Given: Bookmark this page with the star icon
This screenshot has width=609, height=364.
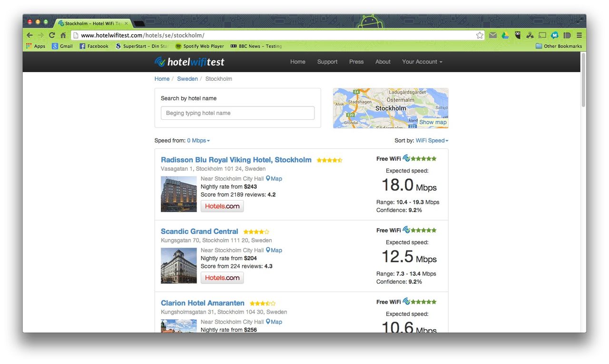Looking at the screenshot, I should (x=480, y=35).
